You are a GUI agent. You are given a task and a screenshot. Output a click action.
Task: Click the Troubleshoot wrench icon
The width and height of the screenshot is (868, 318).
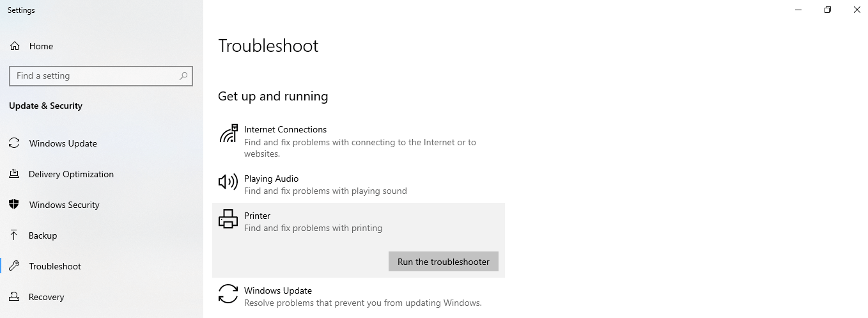pos(14,266)
